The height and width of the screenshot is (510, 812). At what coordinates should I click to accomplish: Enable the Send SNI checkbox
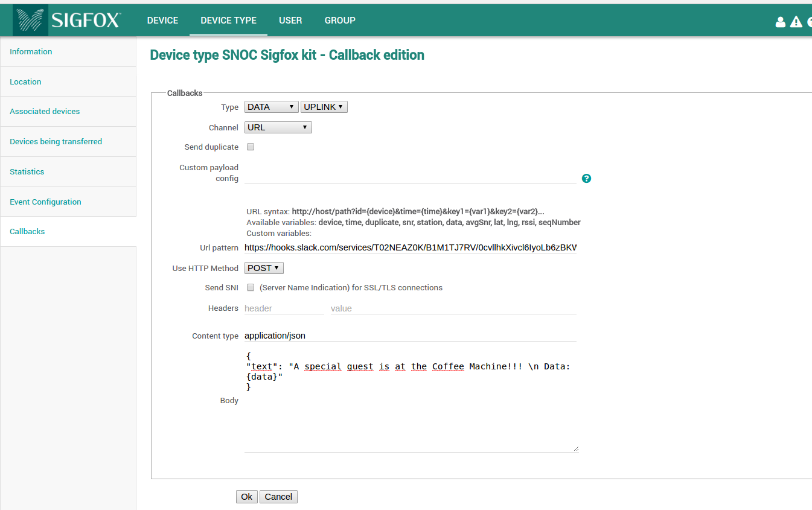click(251, 287)
